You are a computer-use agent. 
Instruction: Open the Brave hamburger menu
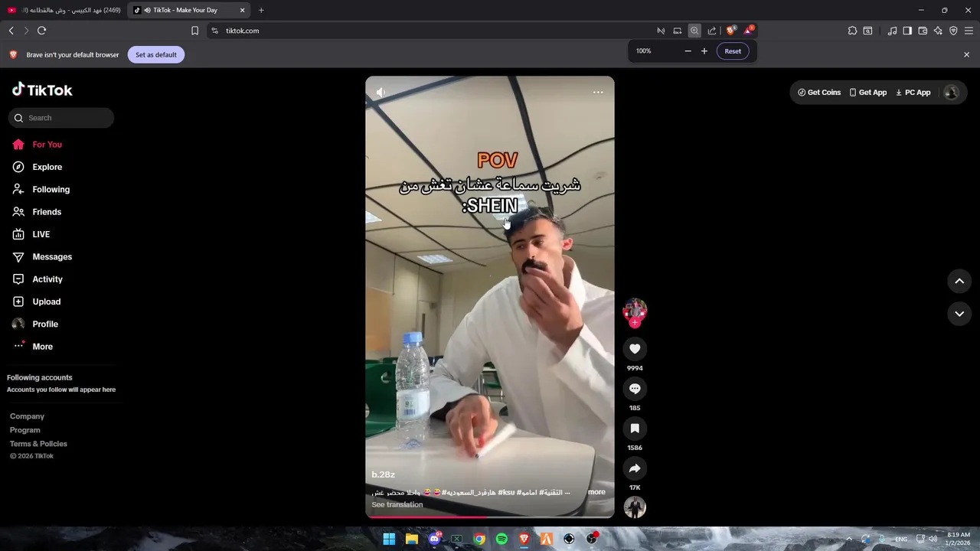click(969, 31)
